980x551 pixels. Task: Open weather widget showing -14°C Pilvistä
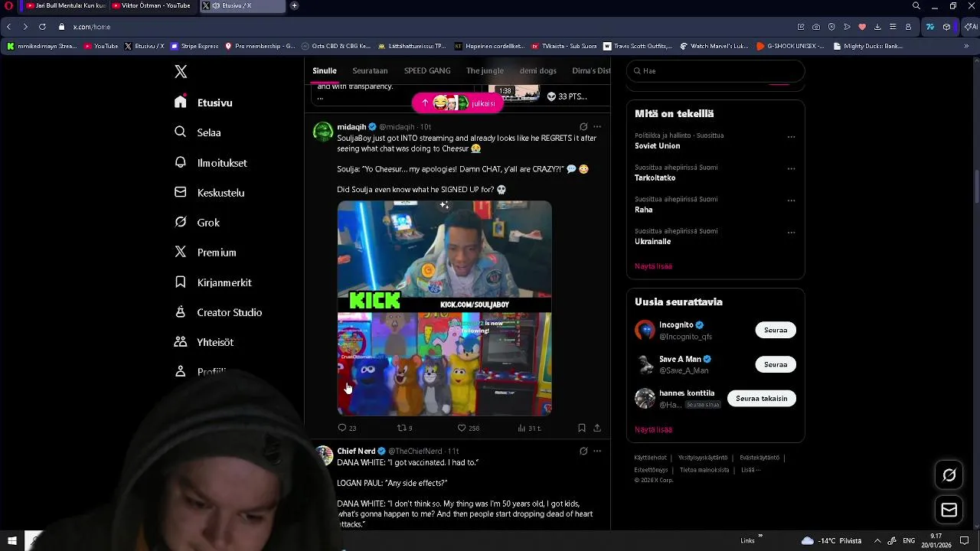831,540
